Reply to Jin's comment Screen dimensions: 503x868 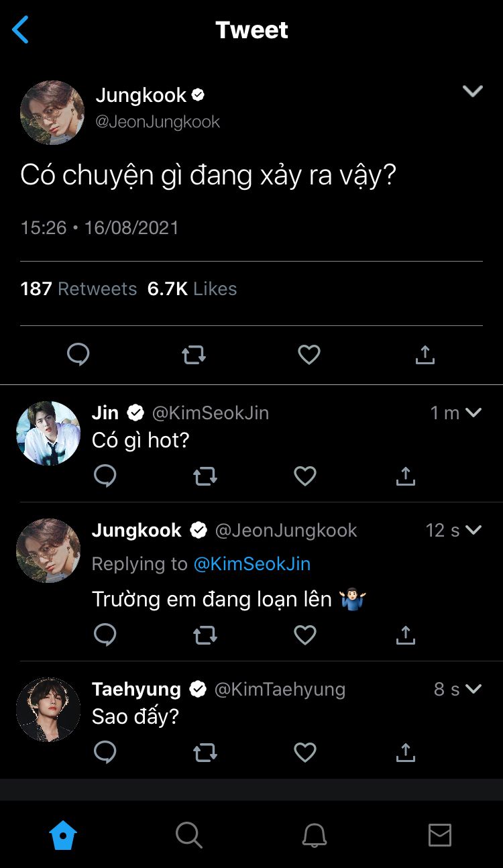click(x=105, y=476)
